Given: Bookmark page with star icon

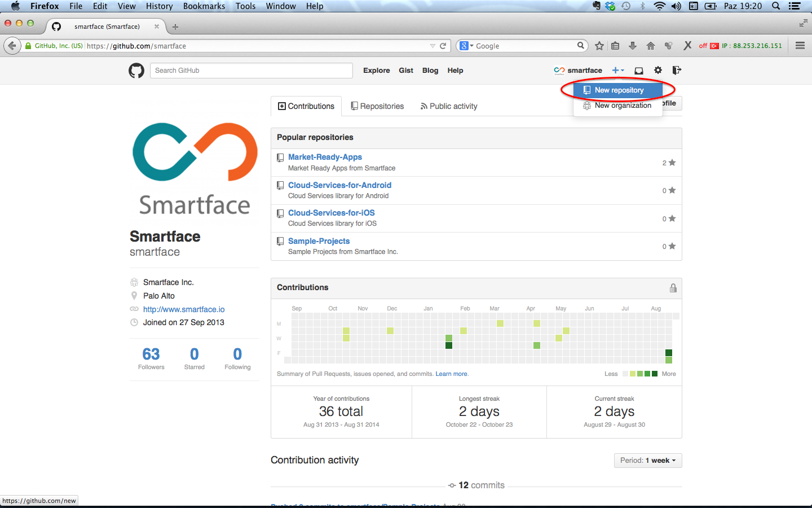Looking at the screenshot, I should [599, 46].
